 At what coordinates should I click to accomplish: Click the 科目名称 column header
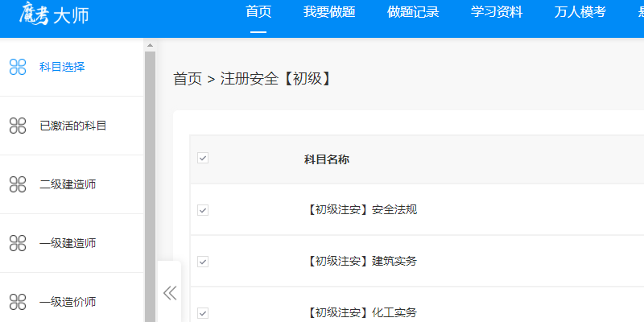(327, 159)
